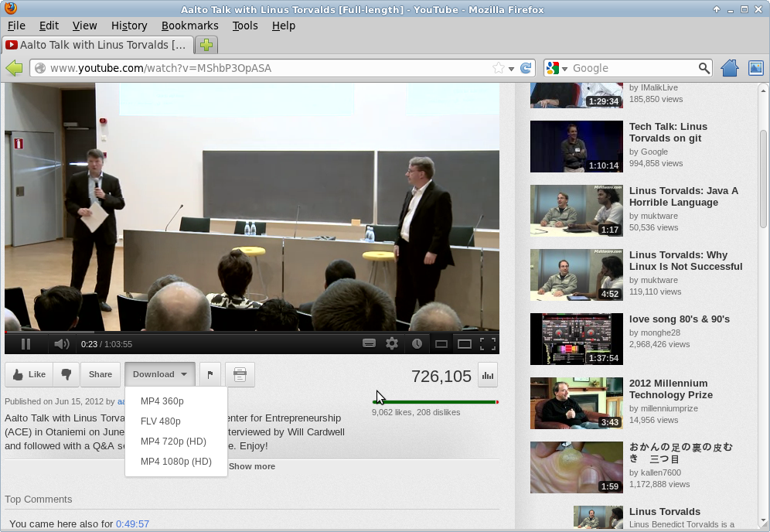Switch to small player size

pos(441,344)
